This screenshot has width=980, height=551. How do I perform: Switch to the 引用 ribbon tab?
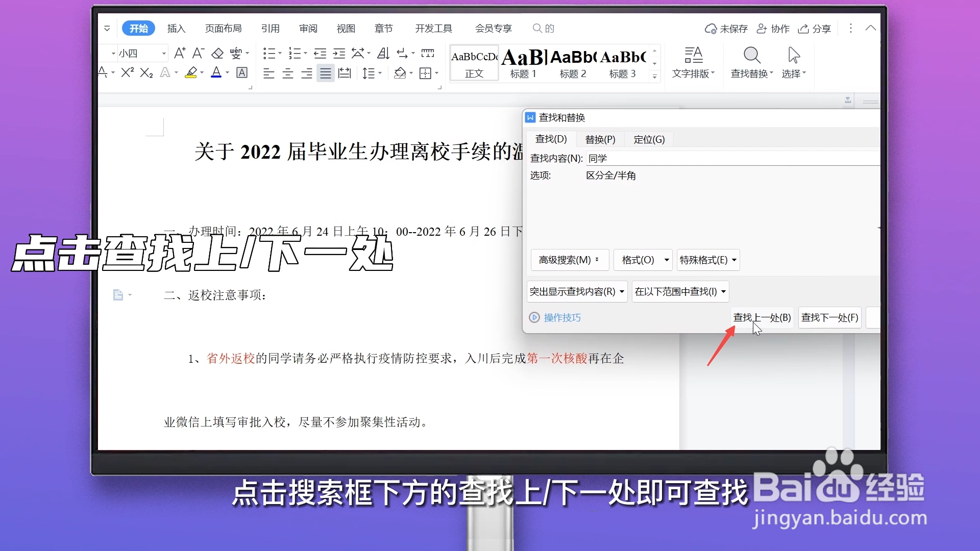[271, 29]
